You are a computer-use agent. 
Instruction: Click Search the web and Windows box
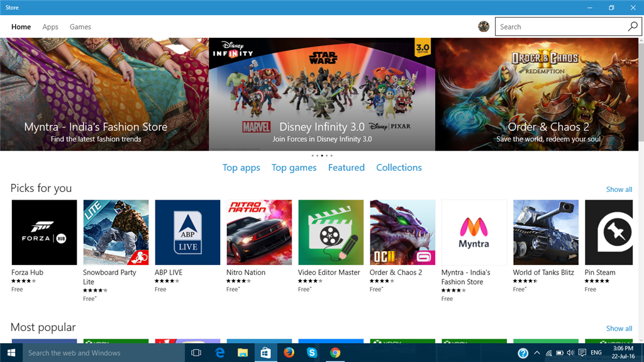104,353
